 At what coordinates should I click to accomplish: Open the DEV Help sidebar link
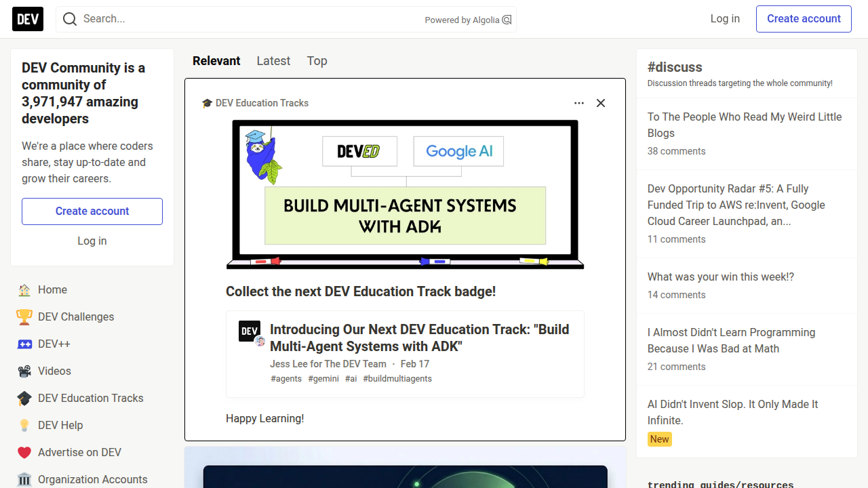(x=92, y=426)
